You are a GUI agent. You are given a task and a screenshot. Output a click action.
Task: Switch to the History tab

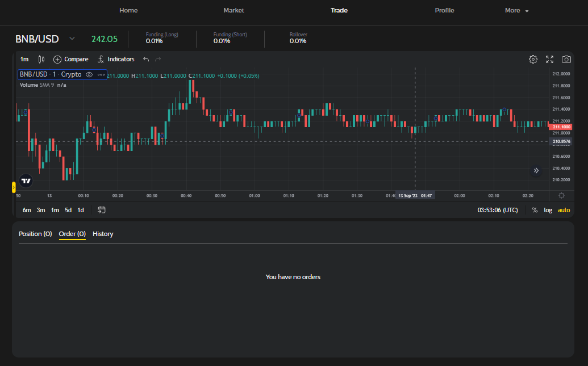pyautogui.click(x=103, y=234)
